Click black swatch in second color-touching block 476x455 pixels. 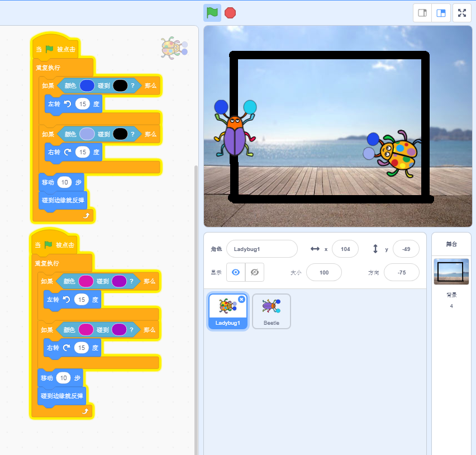click(x=120, y=134)
